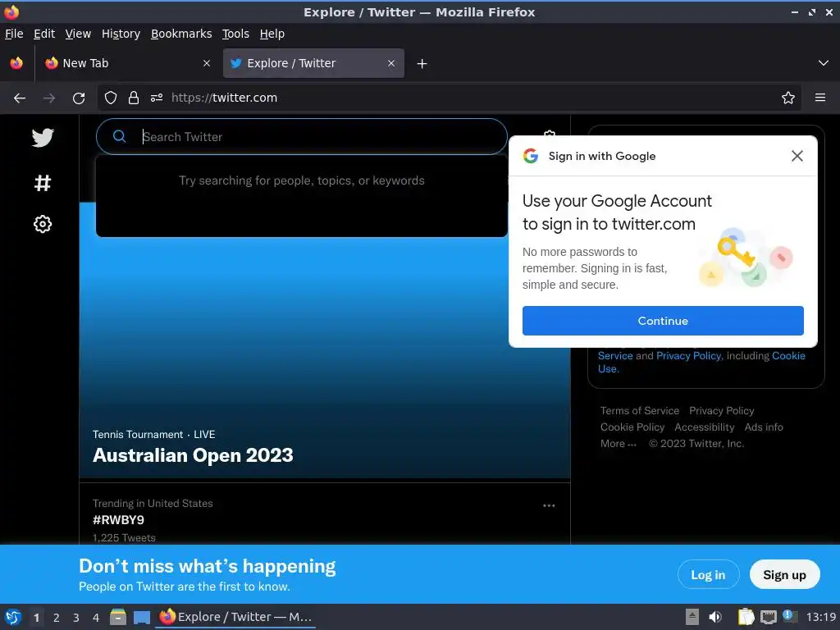Image resolution: width=840 pixels, height=630 pixels.
Task: Expand the More footer links
Action: click(619, 444)
